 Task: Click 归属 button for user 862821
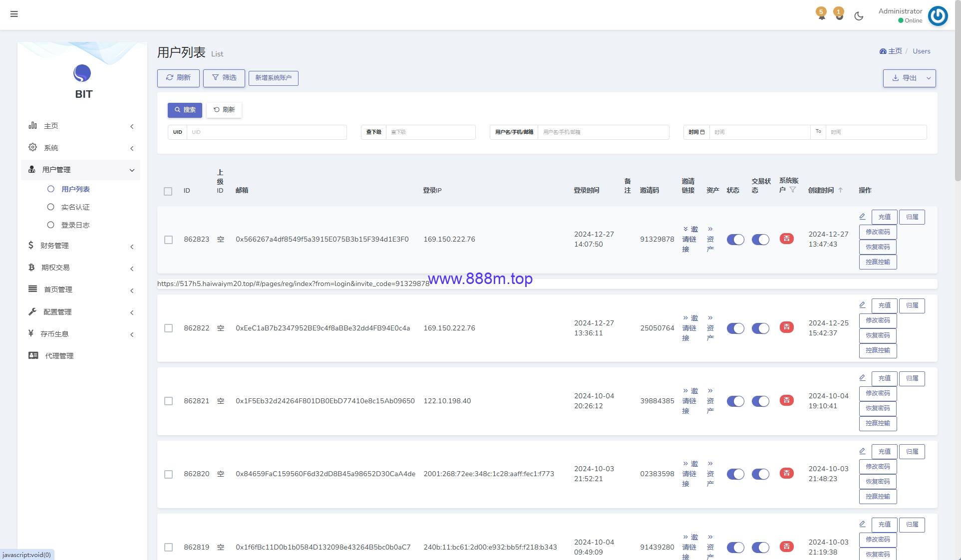coord(912,378)
